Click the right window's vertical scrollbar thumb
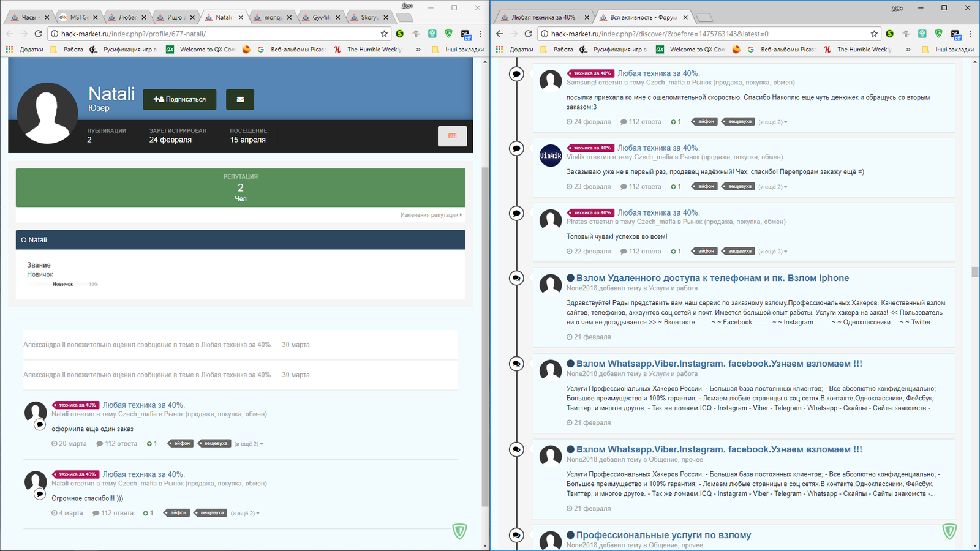 pyautogui.click(x=975, y=272)
